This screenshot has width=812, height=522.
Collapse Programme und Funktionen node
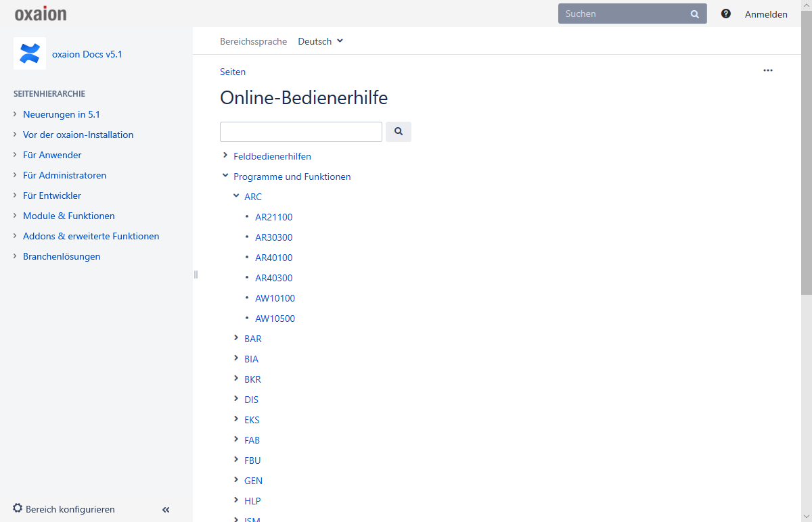(x=225, y=176)
